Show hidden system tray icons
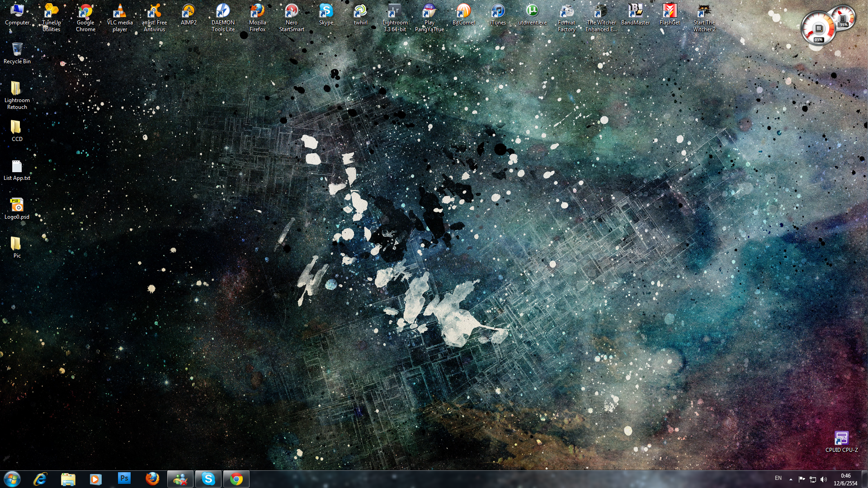The width and height of the screenshot is (868, 488). [791, 479]
